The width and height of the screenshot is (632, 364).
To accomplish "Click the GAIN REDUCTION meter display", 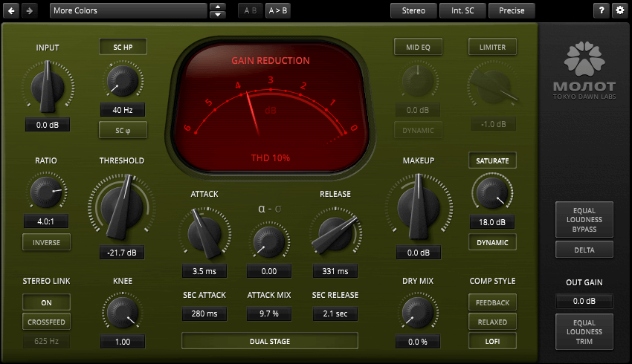I will (271, 107).
